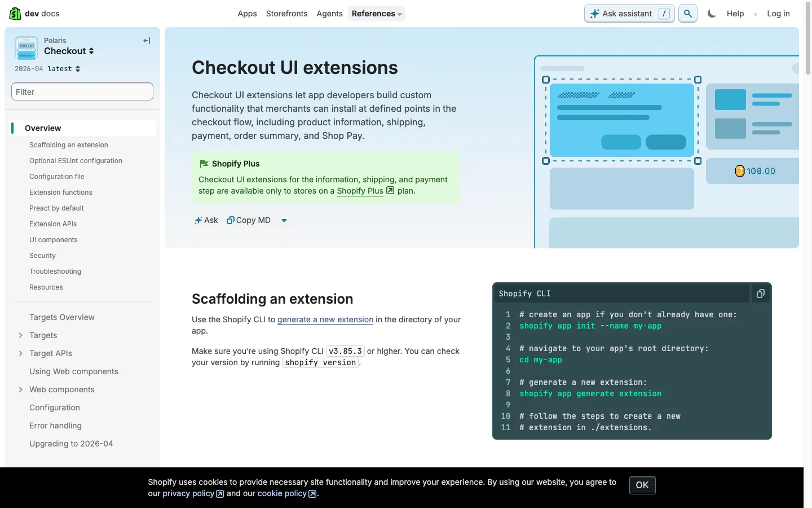Copy the Shopify CLI code block
The image size is (812, 508).
pyautogui.click(x=761, y=294)
